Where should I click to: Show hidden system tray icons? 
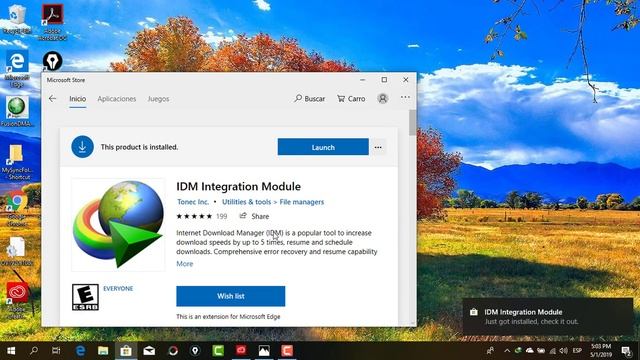point(507,351)
